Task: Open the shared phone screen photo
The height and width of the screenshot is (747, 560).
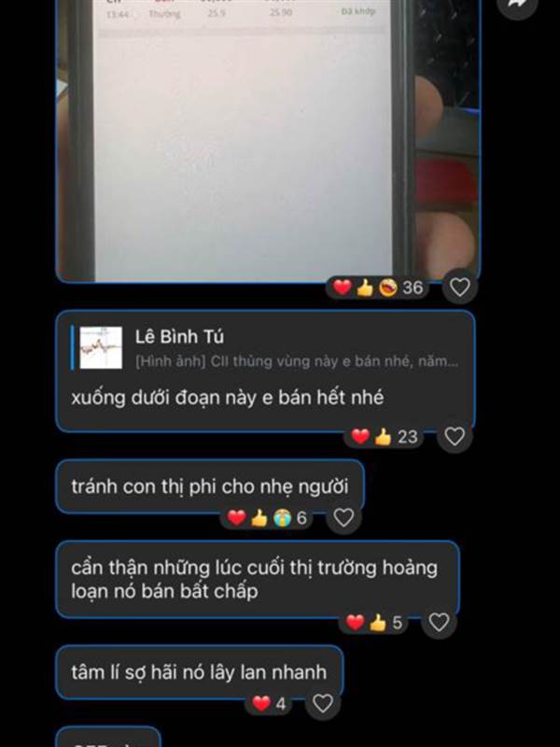Action: (268, 141)
